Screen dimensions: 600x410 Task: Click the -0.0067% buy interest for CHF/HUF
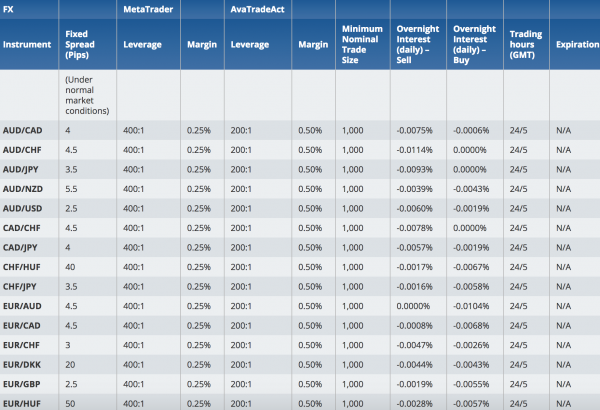pos(471,267)
